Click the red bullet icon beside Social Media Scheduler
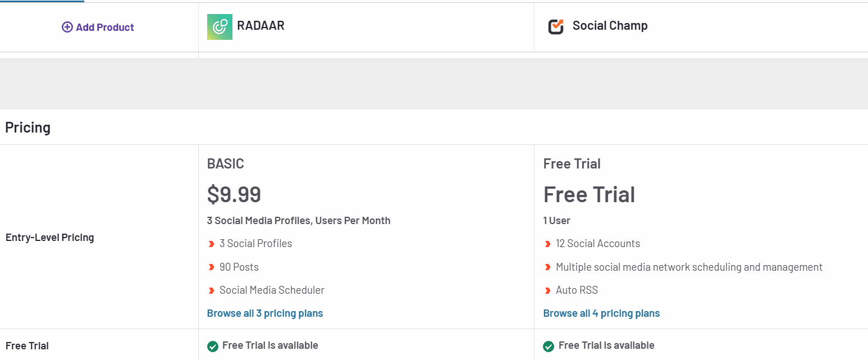The width and height of the screenshot is (868, 360). [x=211, y=290]
